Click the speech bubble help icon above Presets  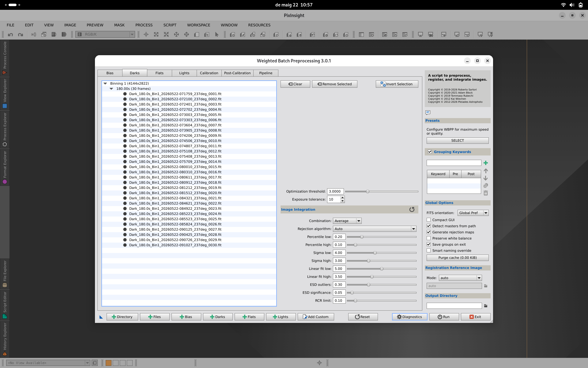tap(428, 113)
